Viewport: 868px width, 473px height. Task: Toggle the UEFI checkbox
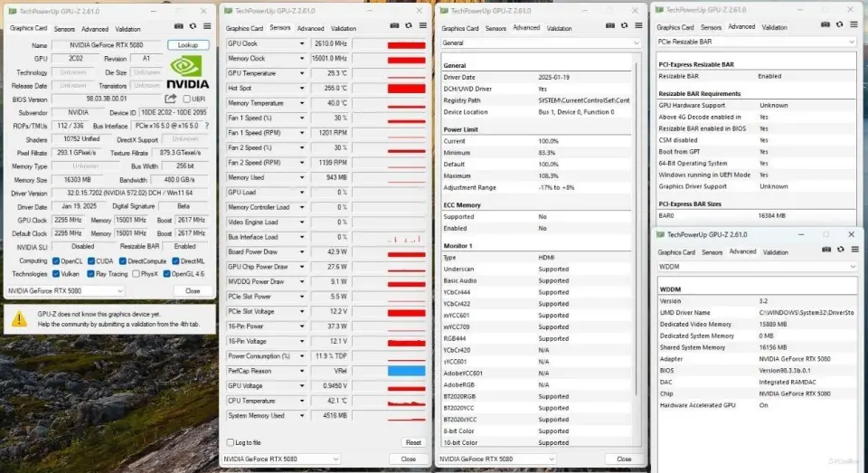pyautogui.click(x=187, y=99)
